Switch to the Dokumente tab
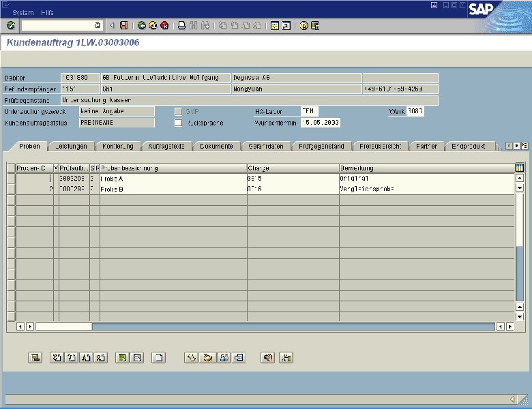The height and width of the screenshot is (409, 532). 216,146
